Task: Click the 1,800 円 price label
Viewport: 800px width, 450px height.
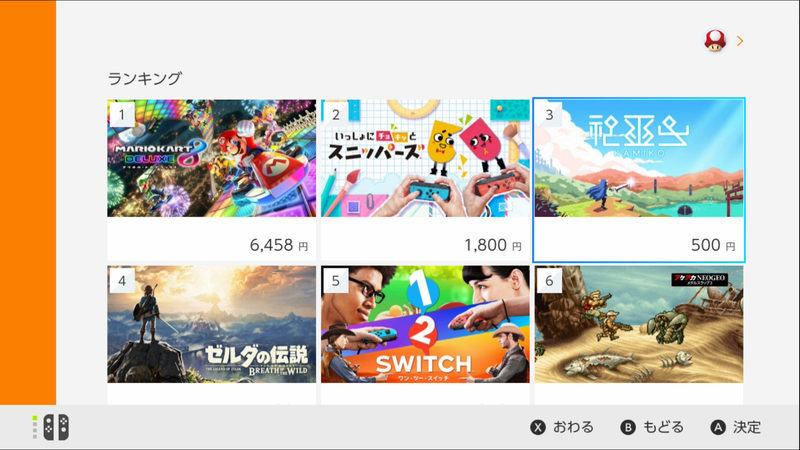Action: coord(493,245)
